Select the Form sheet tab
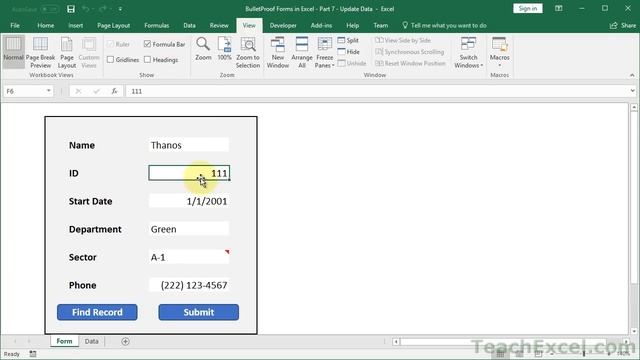The height and width of the screenshot is (360, 640). coord(64,341)
